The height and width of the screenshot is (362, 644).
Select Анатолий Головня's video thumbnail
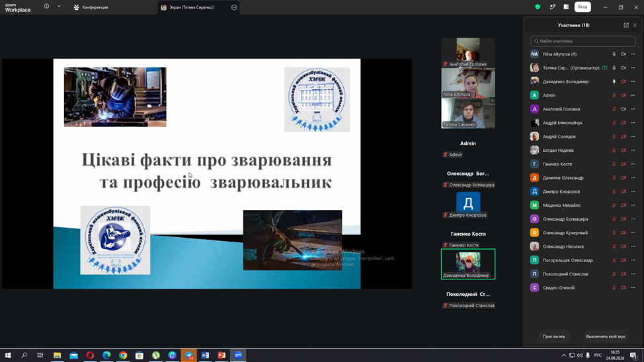pos(468,53)
